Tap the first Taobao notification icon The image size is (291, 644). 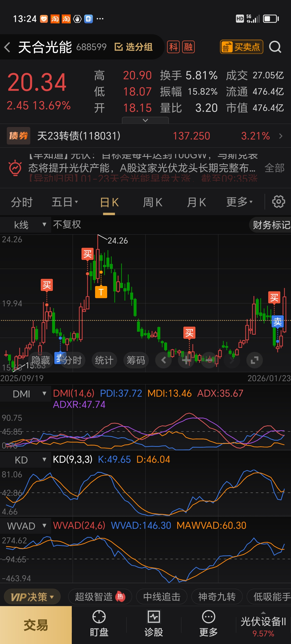pos(55,19)
